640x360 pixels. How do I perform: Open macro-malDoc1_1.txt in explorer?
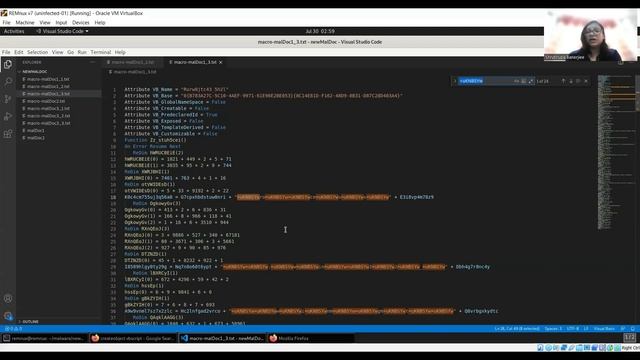point(59,79)
